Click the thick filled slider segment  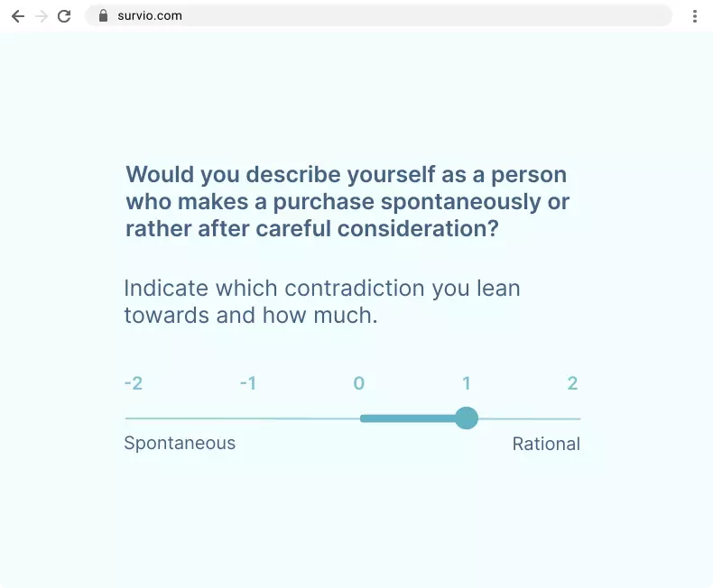click(408, 418)
